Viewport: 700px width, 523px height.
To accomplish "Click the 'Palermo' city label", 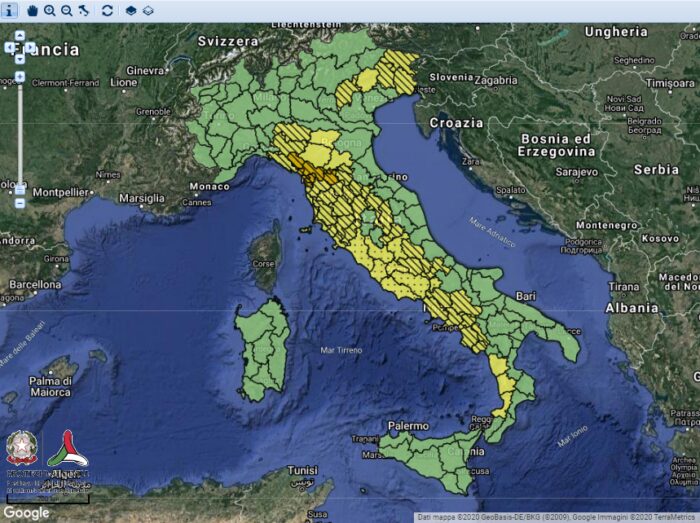I will coord(408,426).
